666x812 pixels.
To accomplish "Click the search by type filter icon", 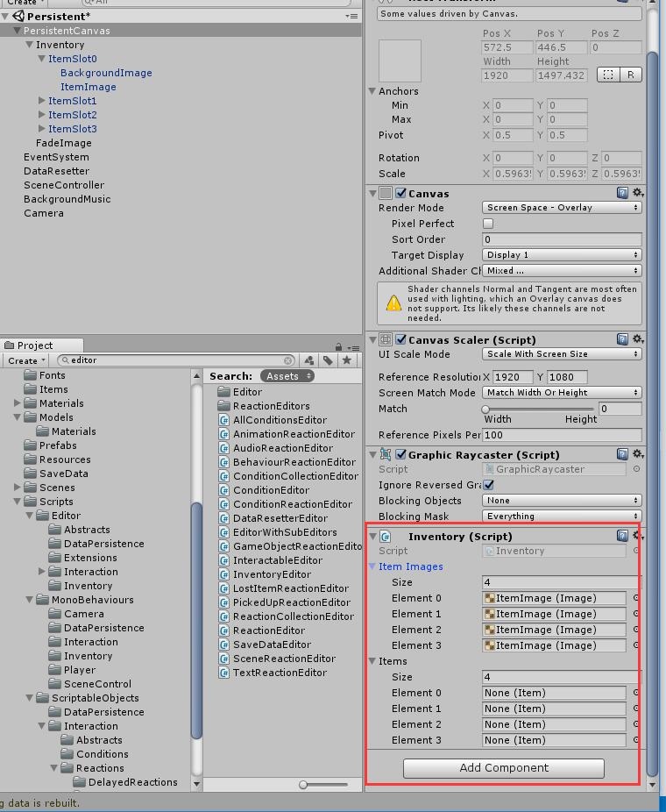I will tap(309, 360).
